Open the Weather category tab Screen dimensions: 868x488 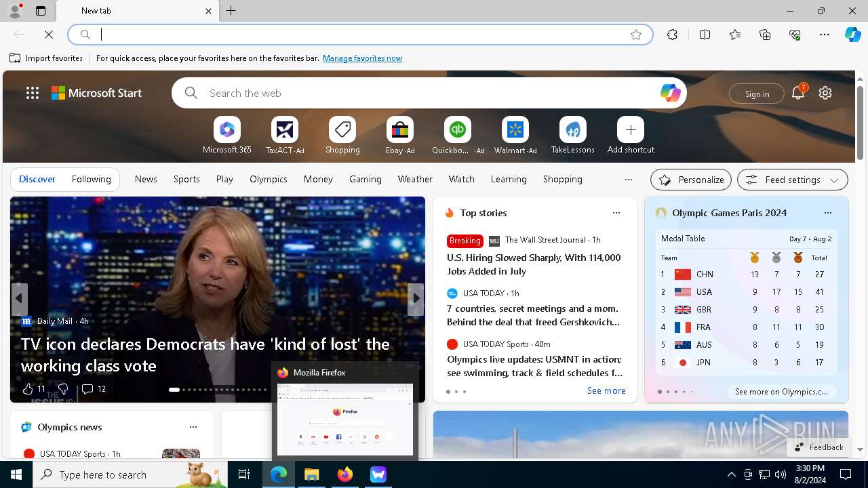[415, 179]
